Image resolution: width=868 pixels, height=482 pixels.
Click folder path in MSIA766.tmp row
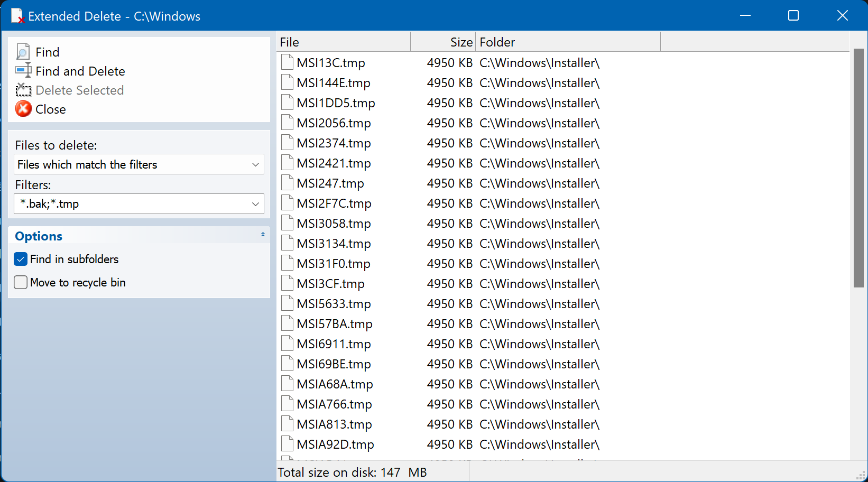pos(540,404)
